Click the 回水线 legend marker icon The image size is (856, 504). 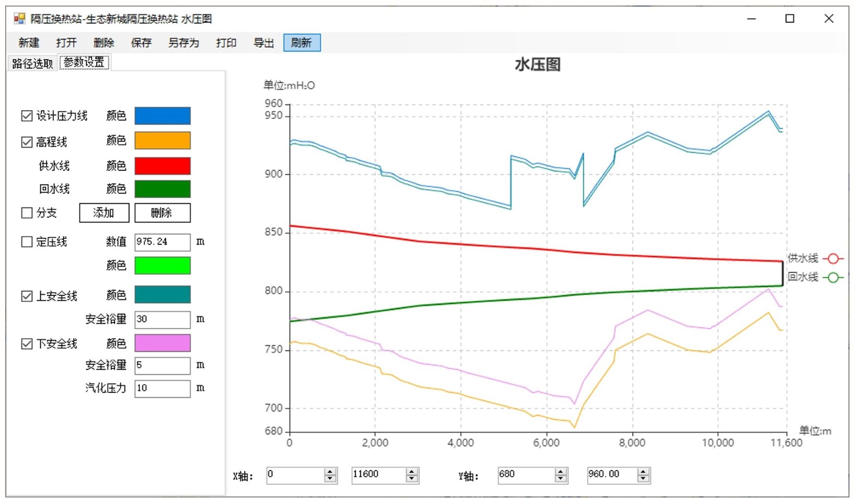(833, 278)
